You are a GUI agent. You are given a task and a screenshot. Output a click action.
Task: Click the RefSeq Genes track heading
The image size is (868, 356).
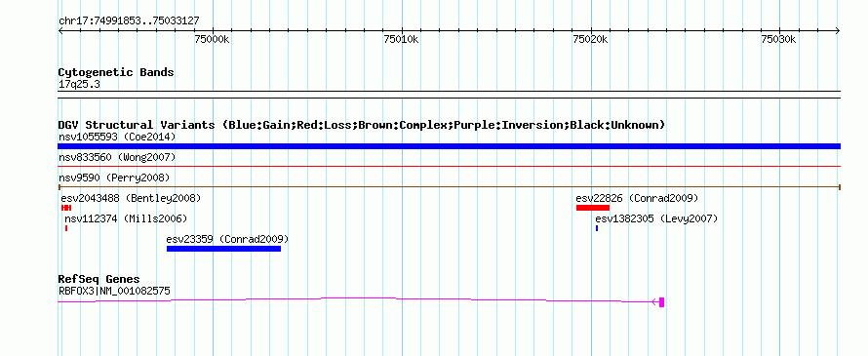(99, 279)
